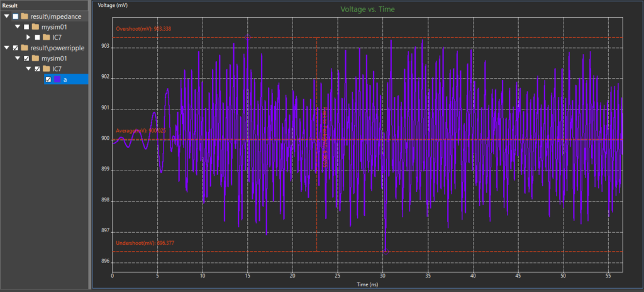Image resolution: width=644 pixels, height=292 pixels.
Task: Uncheck the result\powerripple checkbox
Action: (15, 48)
